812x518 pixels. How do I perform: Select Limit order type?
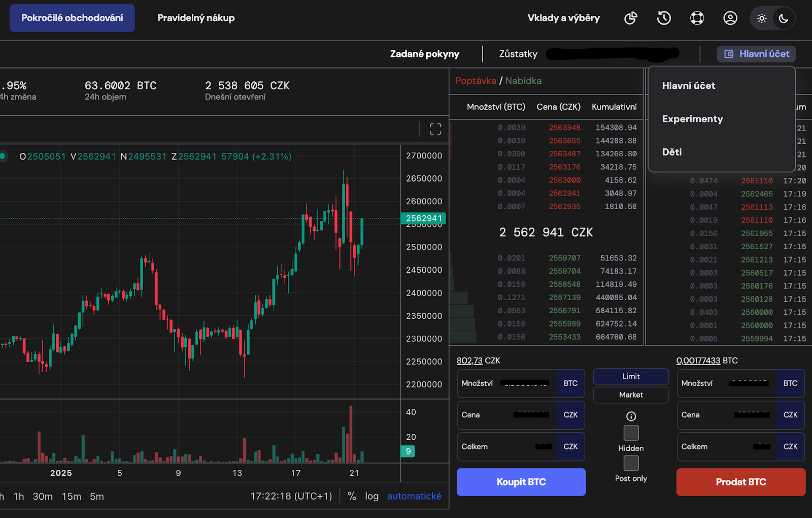coord(631,376)
